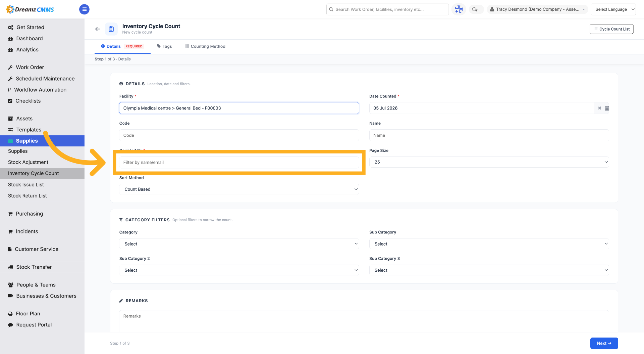Switch to the Details tab
Image resolution: width=644 pixels, height=354 pixels.
pyautogui.click(x=122, y=46)
